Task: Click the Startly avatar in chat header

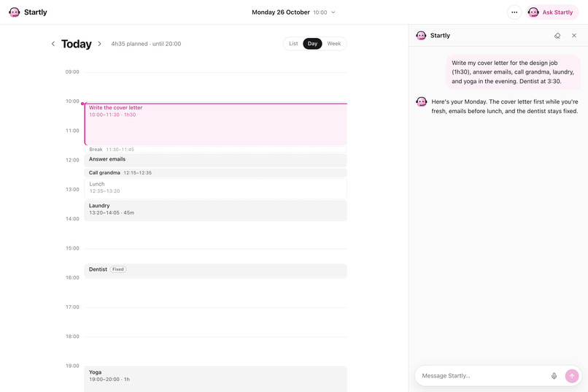Action: click(421, 36)
